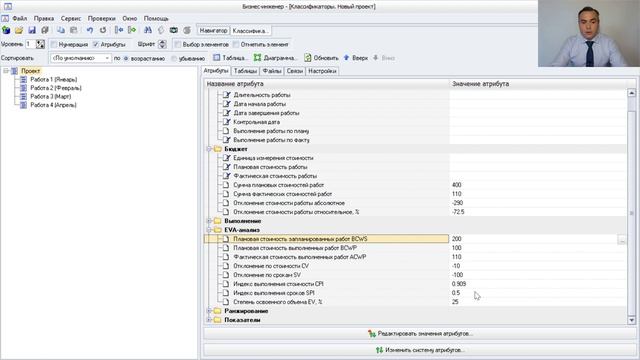Screen dimensions: 640x360
Task: Click the redo arrow icon
Action: 103,30
